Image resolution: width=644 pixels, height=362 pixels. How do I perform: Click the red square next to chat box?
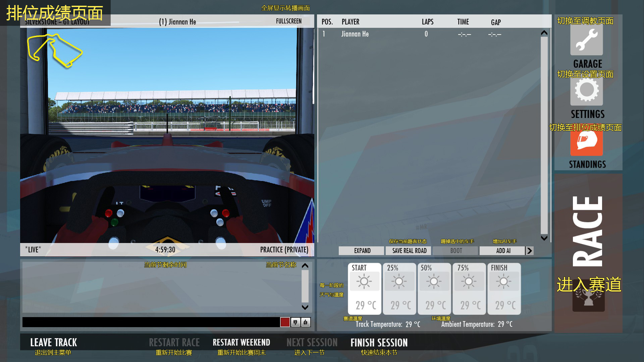285,322
